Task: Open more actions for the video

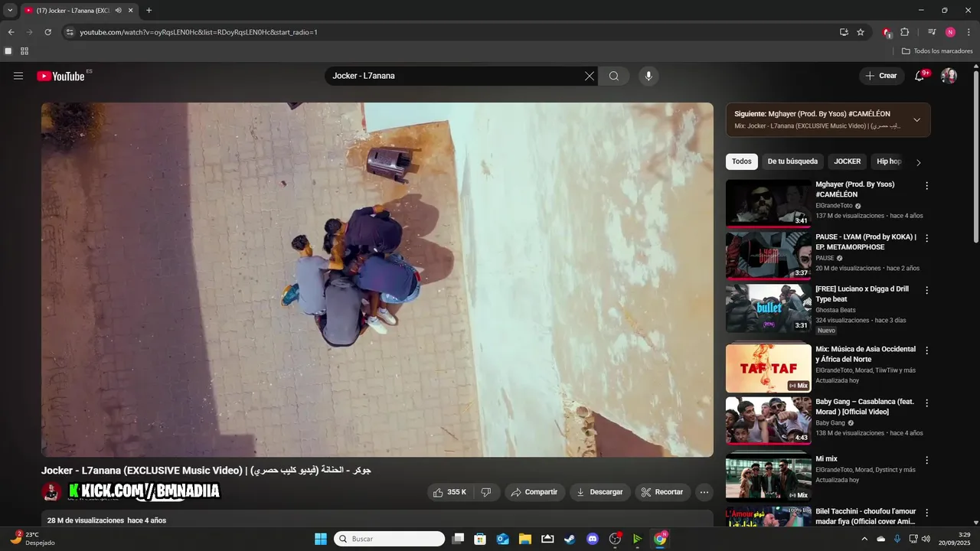Action: [x=704, y=492]
